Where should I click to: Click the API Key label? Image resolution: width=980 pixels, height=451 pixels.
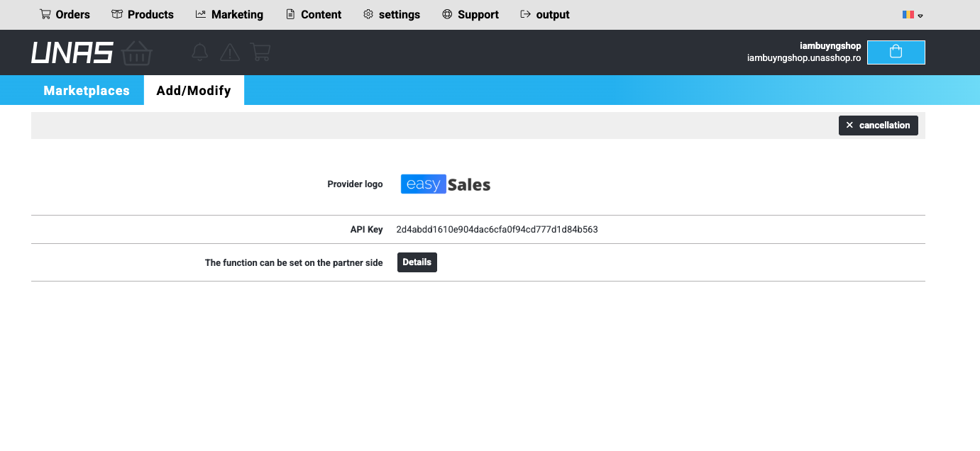point(366,230)
